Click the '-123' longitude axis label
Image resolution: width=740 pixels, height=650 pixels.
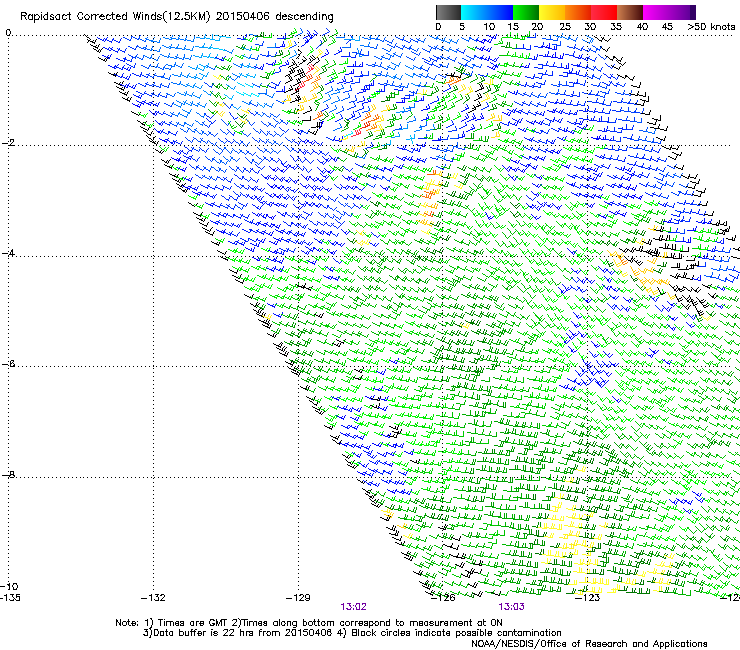click(588, 598)
